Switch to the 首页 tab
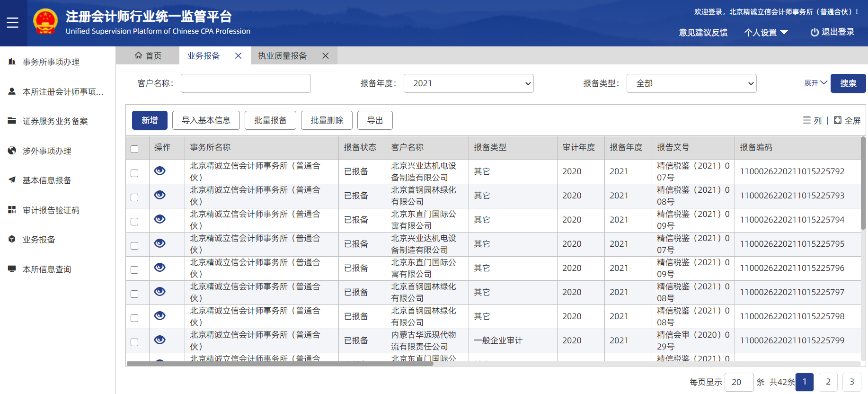The height and width of the screenshot is (394, 868). point(148,56)
